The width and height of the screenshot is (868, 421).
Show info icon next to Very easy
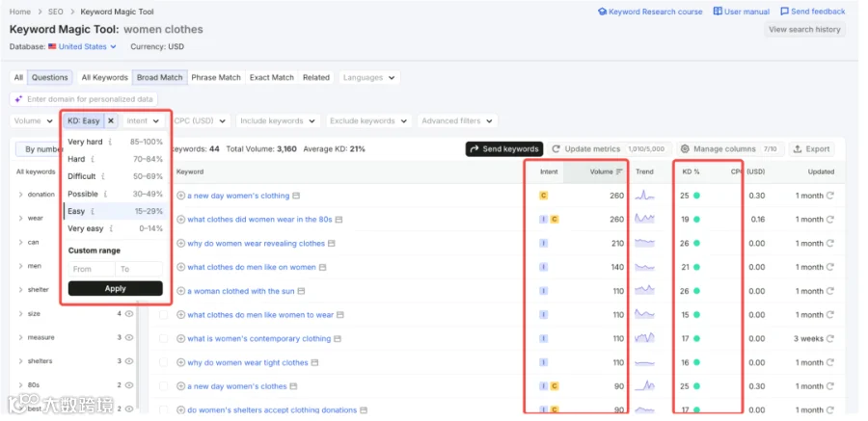click(x=111, y=228)
